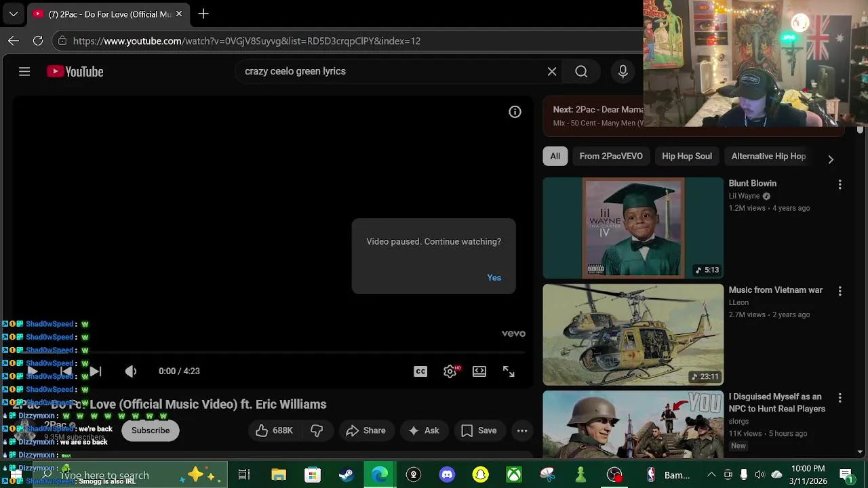
Task: Open a new browser tab
Action: (x=203, y=14)
